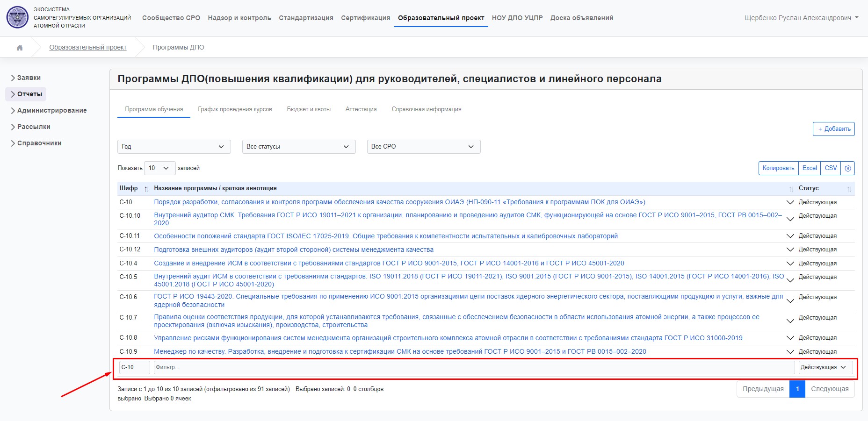
Task: Click the refresh icon next to CSV
Action: click(x=848, y=168)
